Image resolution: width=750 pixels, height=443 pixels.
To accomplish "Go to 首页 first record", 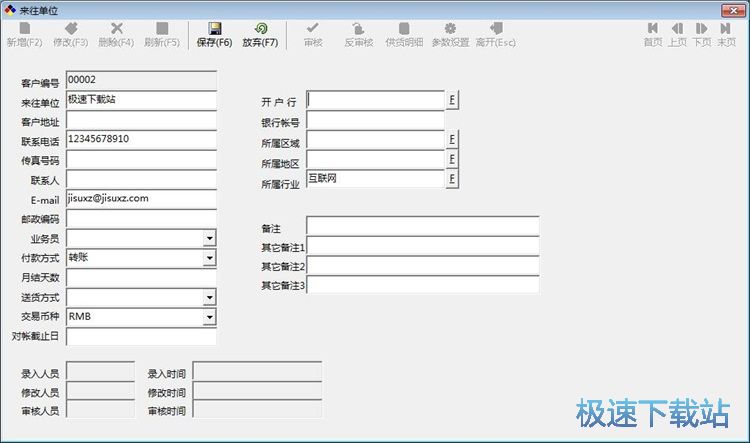I will [x=653, y=34].
